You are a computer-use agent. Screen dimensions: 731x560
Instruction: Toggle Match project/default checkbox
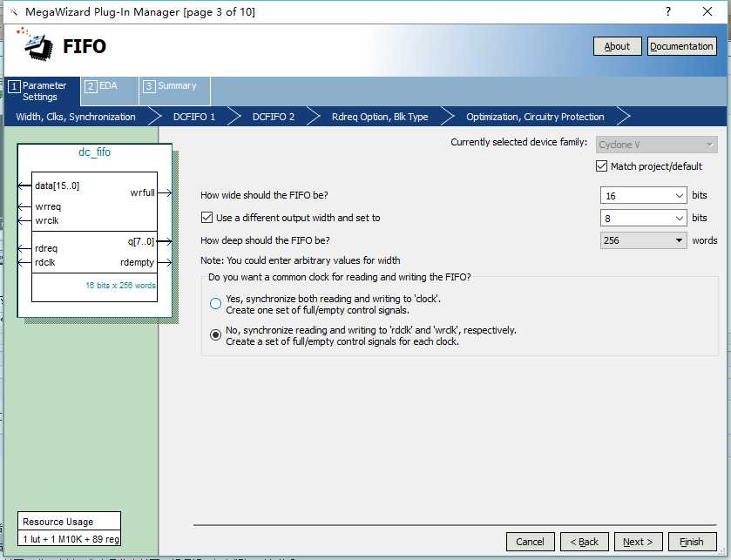(601, 165)
